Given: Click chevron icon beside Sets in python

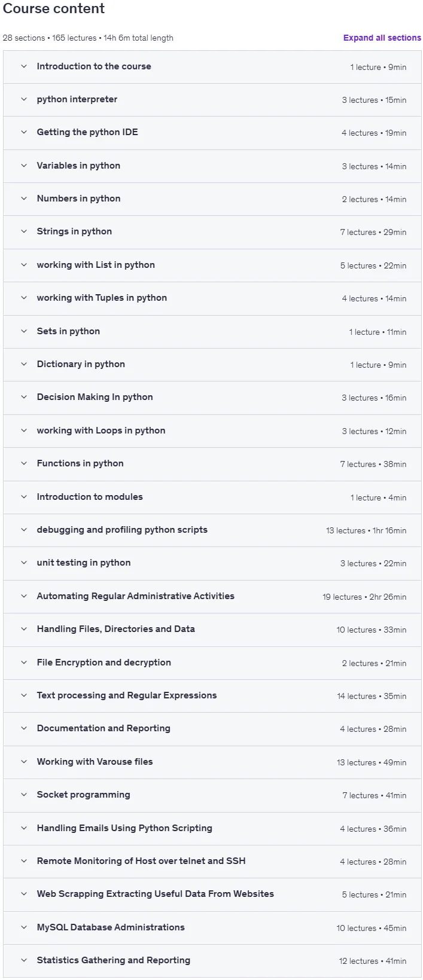Looking at the screenshot, I should click(24, 331).
